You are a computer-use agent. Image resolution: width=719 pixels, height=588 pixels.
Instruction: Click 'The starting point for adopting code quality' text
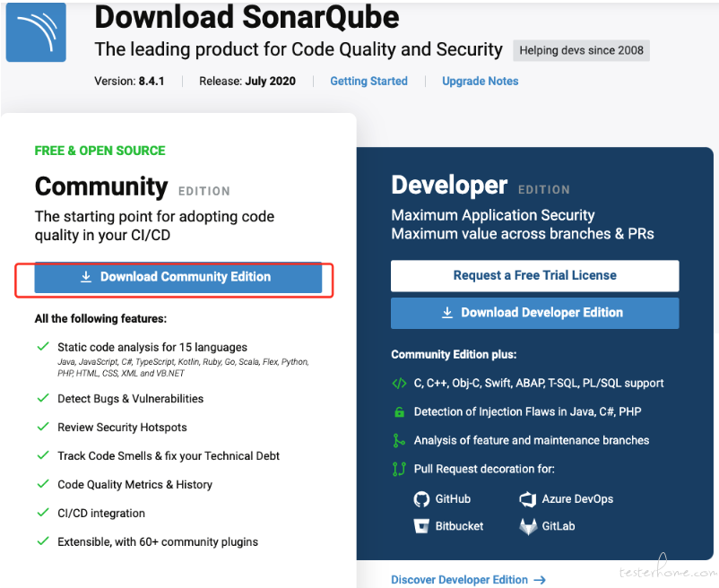154,226
